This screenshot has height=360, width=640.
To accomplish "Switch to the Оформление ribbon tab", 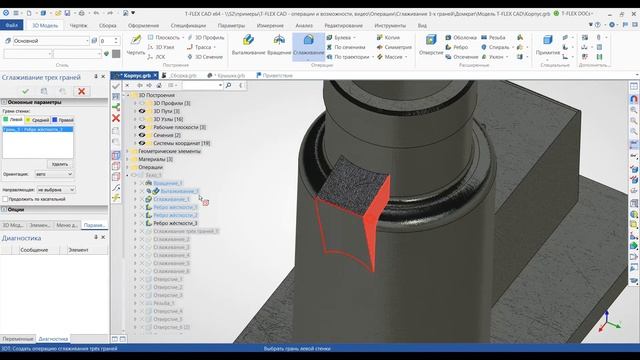I will [x=143, y=25].
